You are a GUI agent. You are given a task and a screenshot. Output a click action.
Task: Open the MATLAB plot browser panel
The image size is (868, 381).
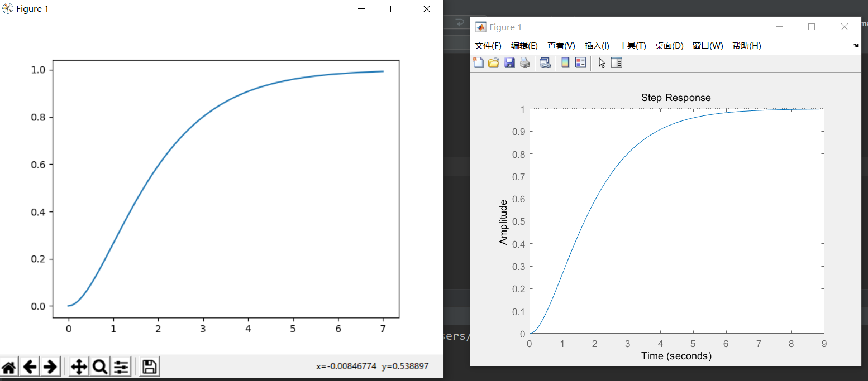click(x=617, y=62)
